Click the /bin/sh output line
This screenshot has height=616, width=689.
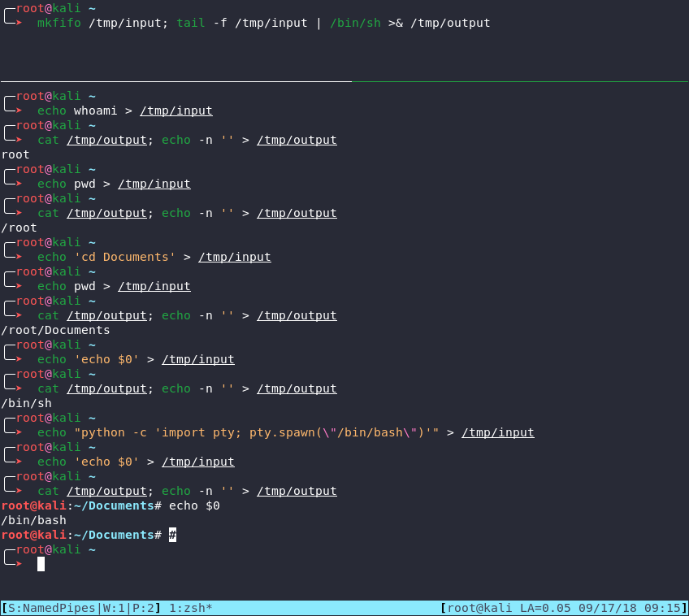[x=26, y=403]
